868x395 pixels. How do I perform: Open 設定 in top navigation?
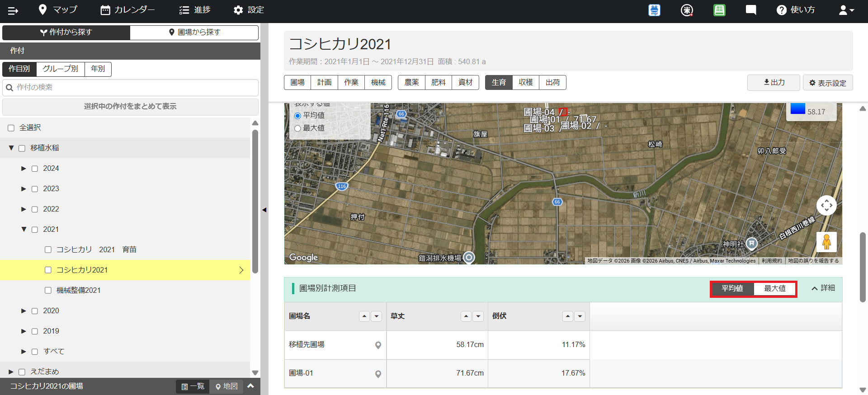pyautogui.click(x=249, y=10)
